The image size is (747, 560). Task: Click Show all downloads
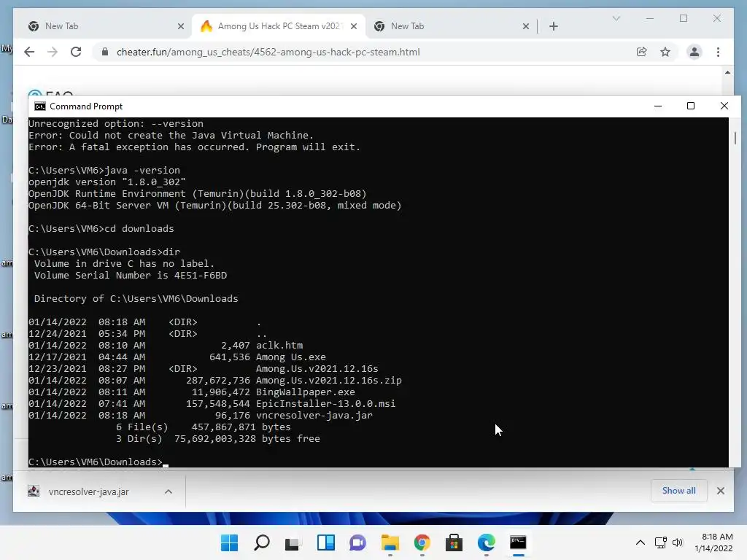pyautogui.click(x=679, y=491)
